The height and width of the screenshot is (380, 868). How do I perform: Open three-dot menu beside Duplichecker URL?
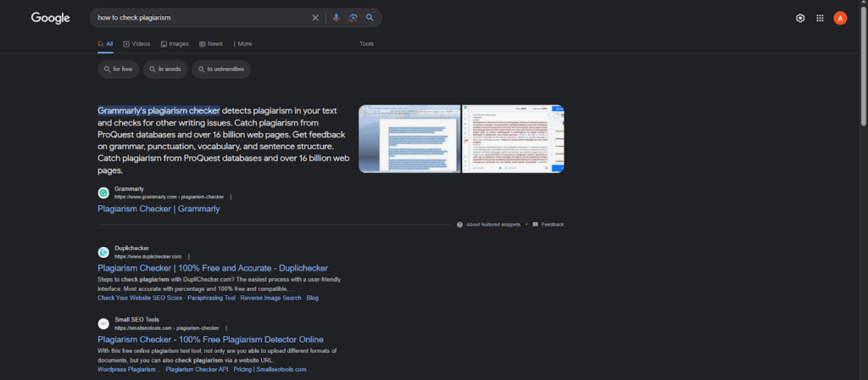(189, 256)
